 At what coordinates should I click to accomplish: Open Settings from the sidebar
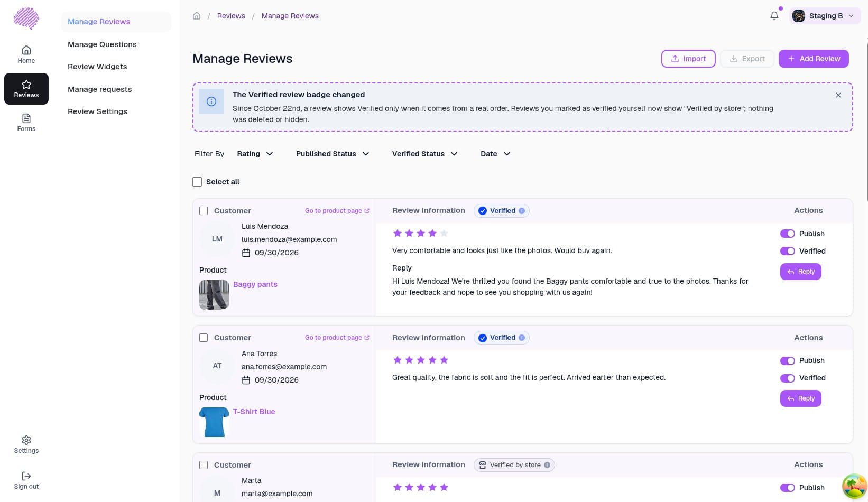(x=26, y=444)
